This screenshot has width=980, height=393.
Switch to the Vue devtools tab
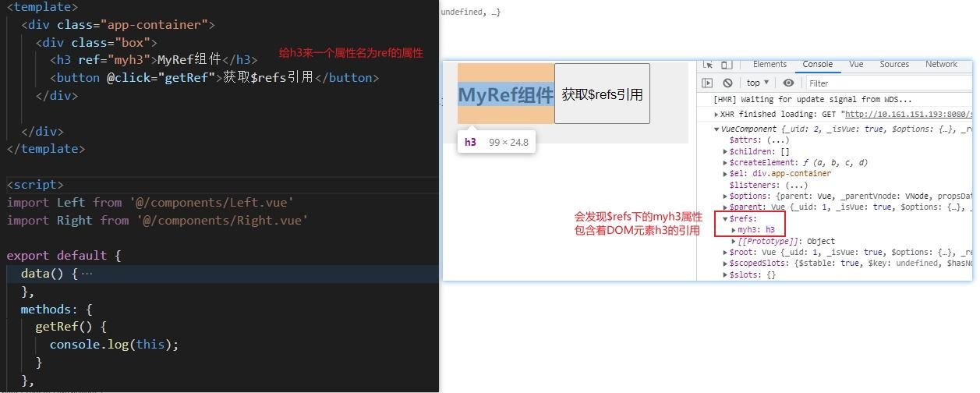856,65
